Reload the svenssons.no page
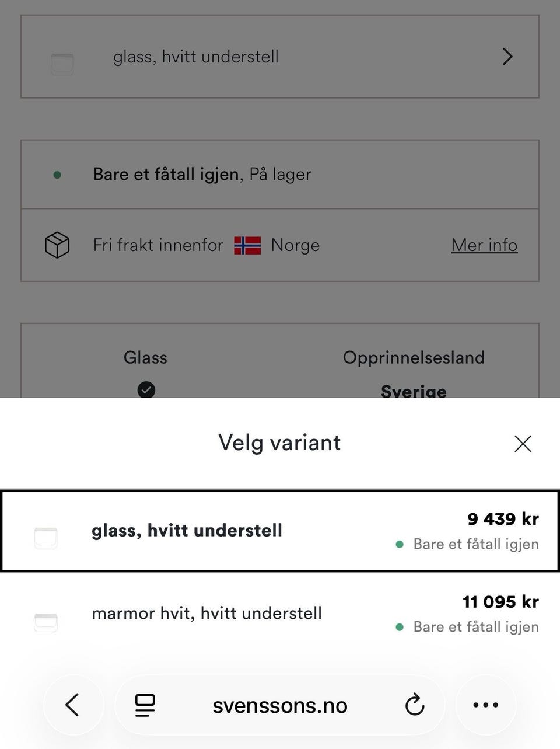Image resolution: width=560 pixels, height=749 pixels. (x=414, y=705)
